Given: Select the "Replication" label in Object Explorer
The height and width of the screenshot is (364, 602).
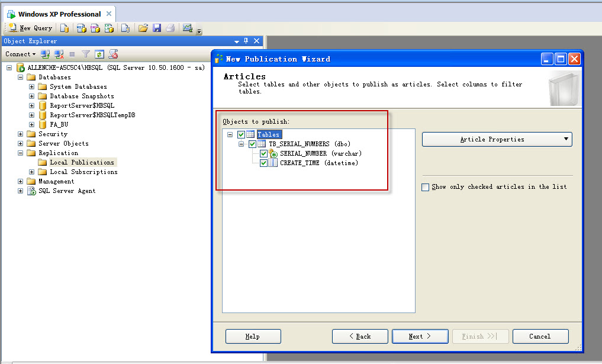Looking at the screenshot, I should point(59,153).
